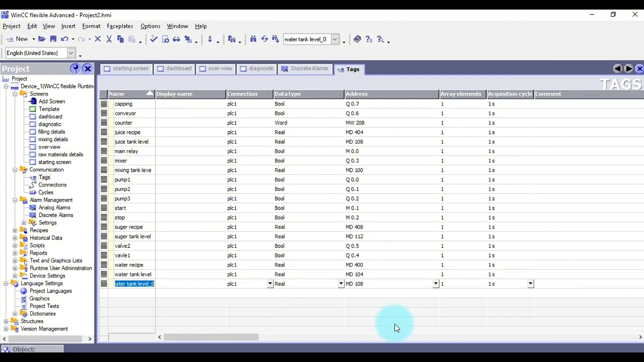Open the Project menu
This screenshot has width=644, height=362.
click(12, 26)
